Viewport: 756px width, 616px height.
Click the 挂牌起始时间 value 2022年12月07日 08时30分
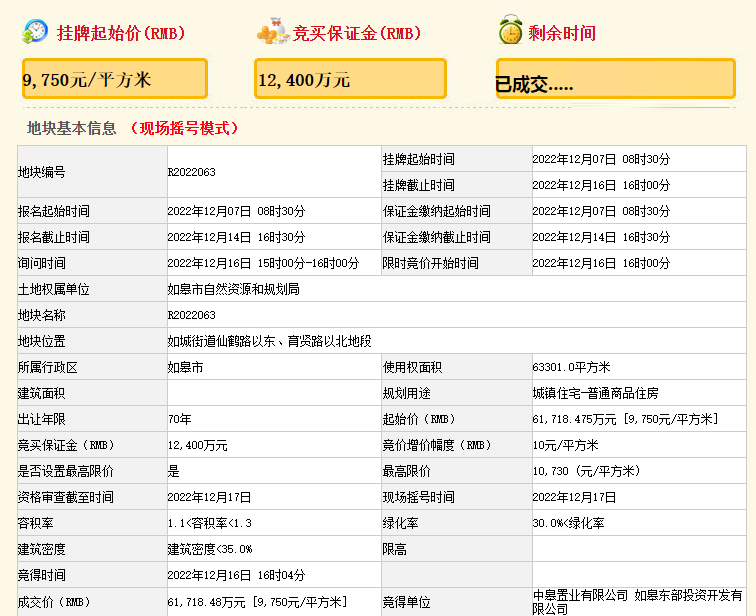tap(601, 159)
